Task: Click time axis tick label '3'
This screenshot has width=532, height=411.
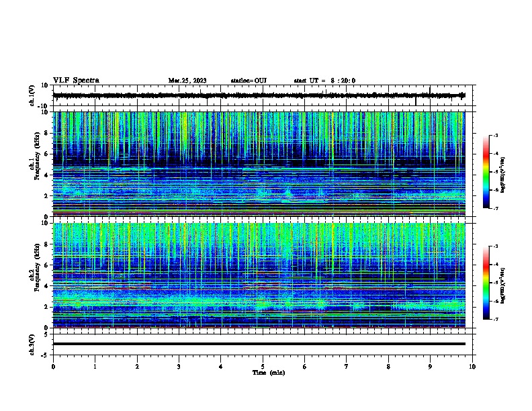Action: click(x=179, y=367)
